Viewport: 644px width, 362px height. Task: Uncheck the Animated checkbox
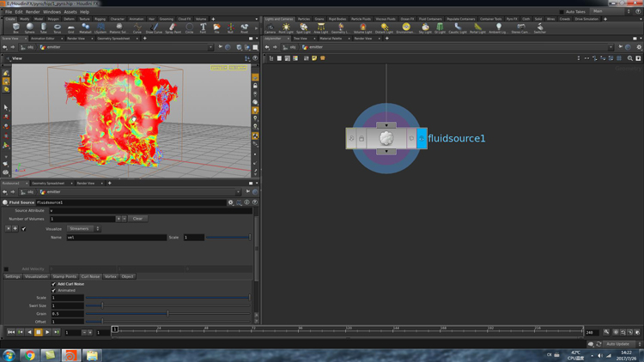[54, 290]
